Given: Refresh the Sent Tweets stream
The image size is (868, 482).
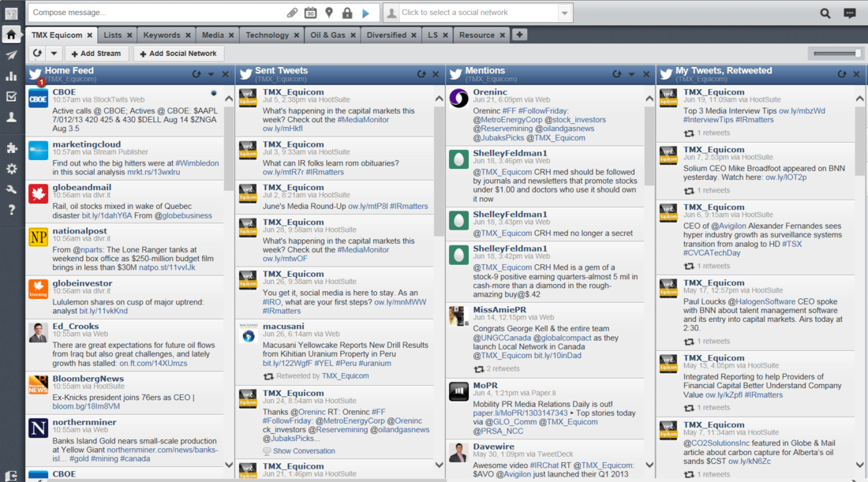Looking at the screenshot, I should point(421,73).
